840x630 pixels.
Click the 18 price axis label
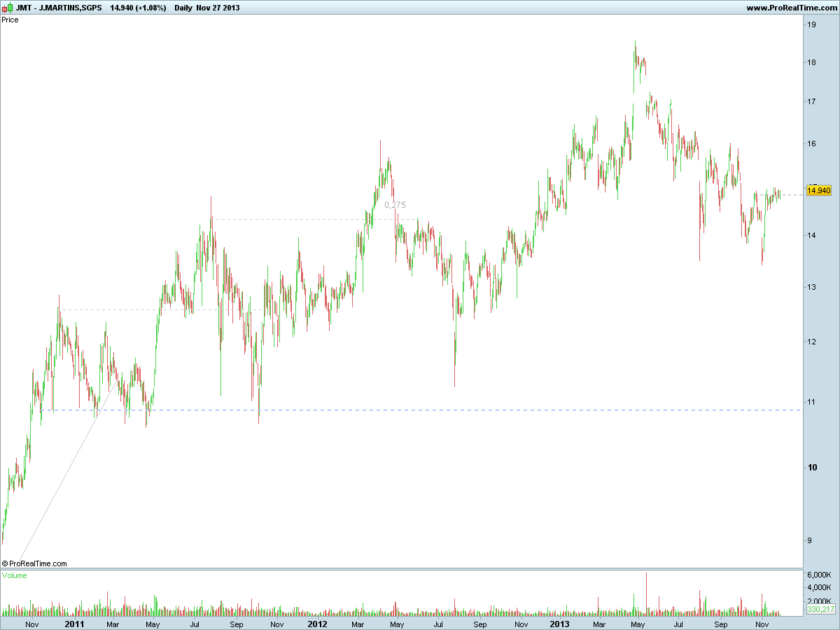[811, 62]
